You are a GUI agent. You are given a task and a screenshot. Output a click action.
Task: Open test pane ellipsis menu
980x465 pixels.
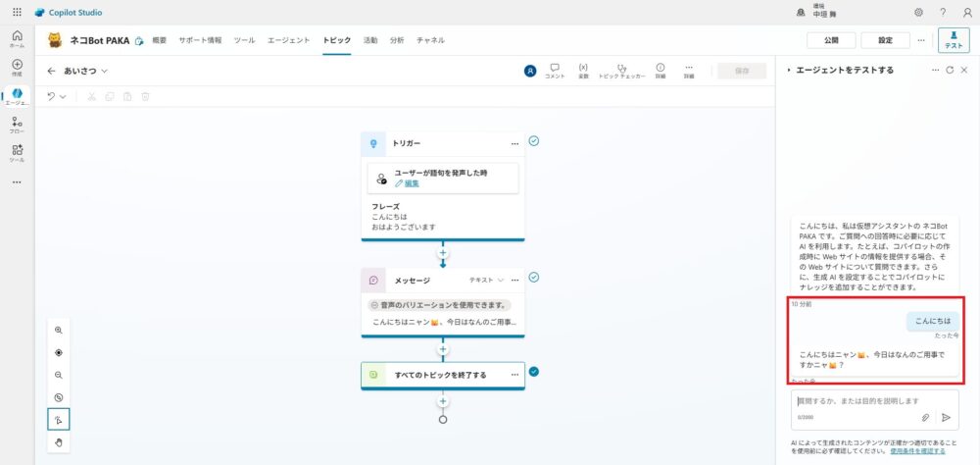[935, 70]
